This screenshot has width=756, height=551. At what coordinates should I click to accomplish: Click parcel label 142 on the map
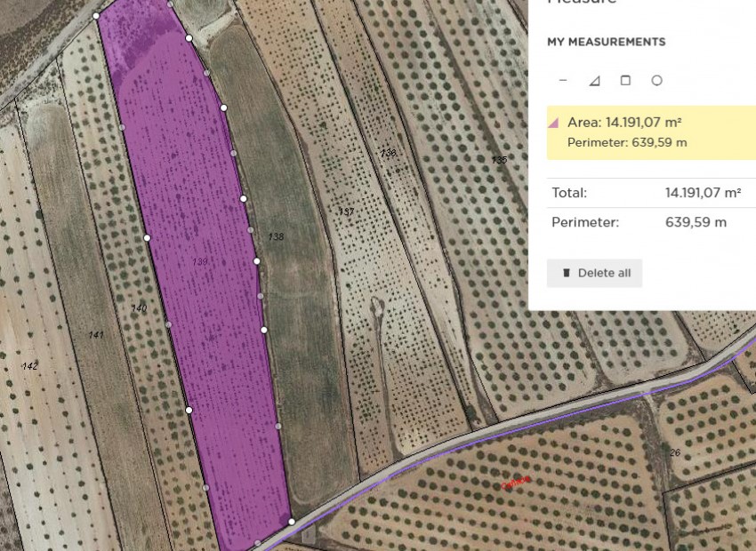(28, 365)
